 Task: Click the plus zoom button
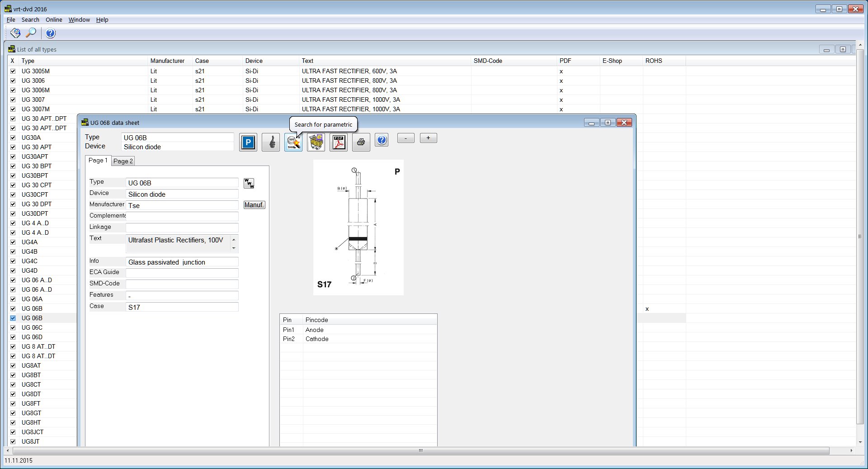(429, 138)
